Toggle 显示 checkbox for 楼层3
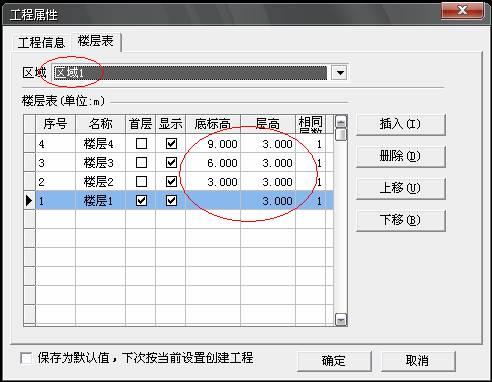Image resolution: width=492 pixels, height=382 pixels. point(171,163)
